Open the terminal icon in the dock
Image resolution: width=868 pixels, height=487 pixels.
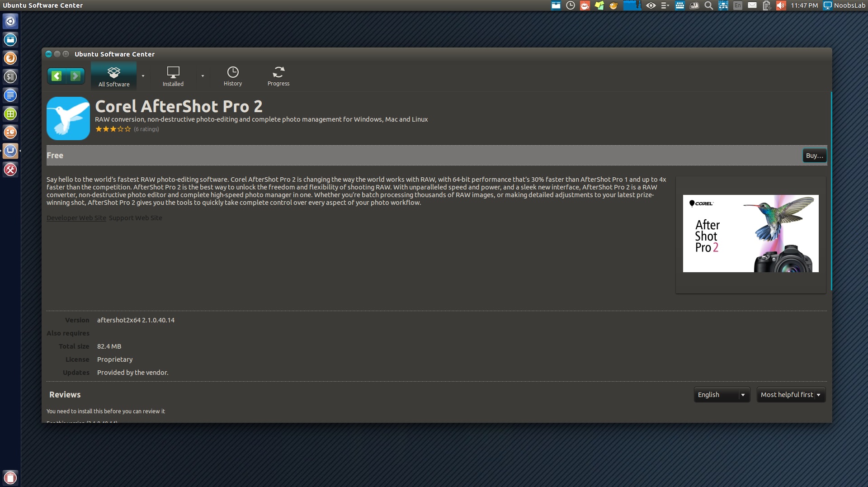pos(10,77)
